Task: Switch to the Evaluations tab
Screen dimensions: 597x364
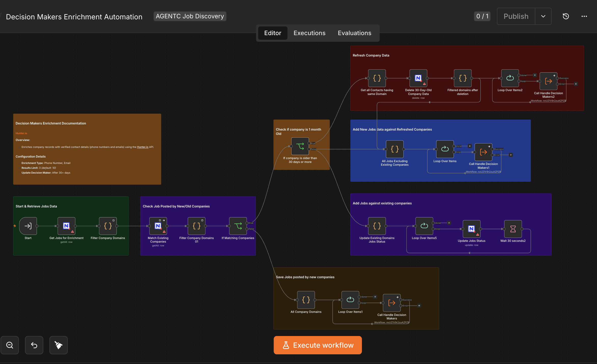Action: click(x=355, y=33)
